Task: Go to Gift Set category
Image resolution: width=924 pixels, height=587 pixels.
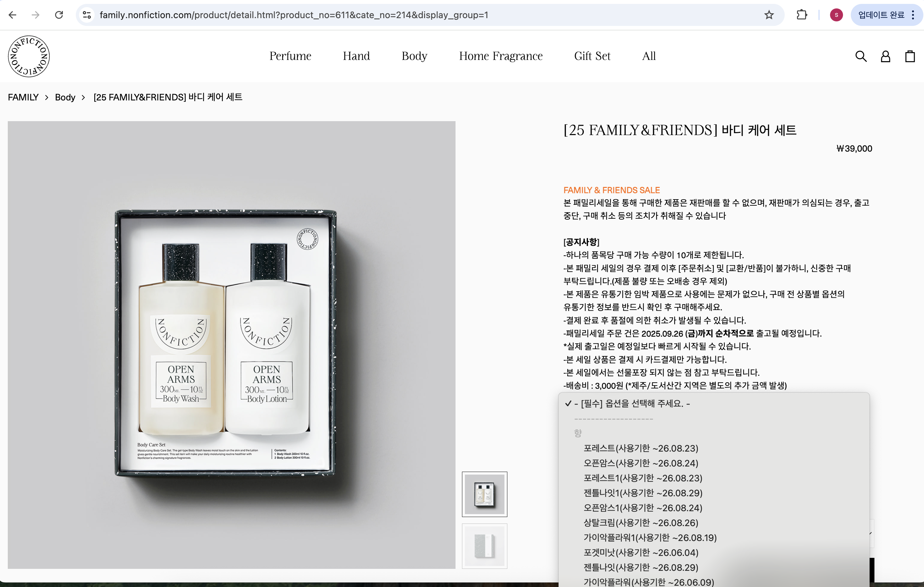Action: 592,56
